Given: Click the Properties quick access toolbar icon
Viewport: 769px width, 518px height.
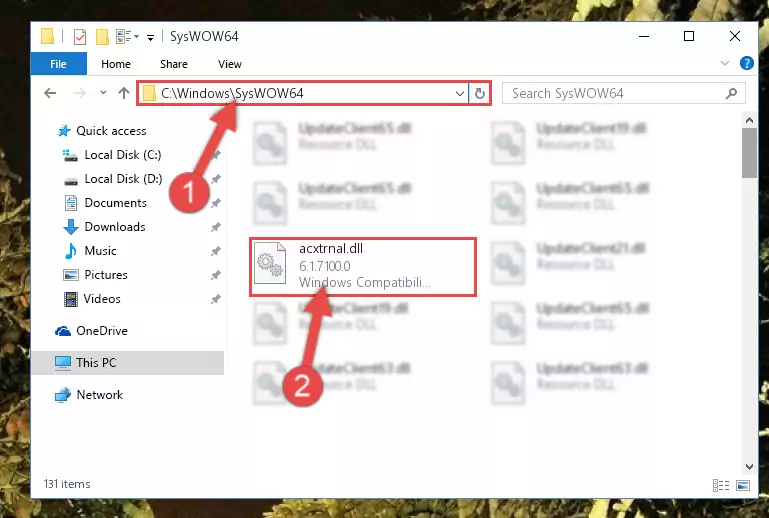Looking at the screenshot, I should tap(79, 37).
